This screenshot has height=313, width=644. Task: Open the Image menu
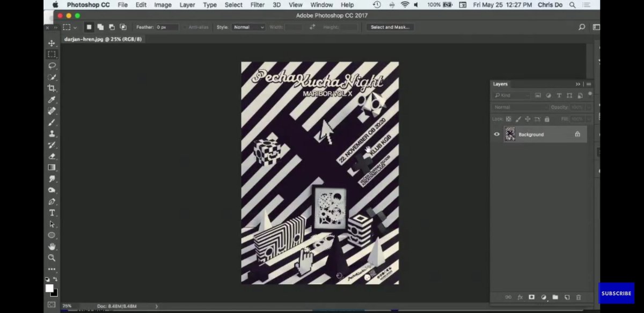coord(163,5)
